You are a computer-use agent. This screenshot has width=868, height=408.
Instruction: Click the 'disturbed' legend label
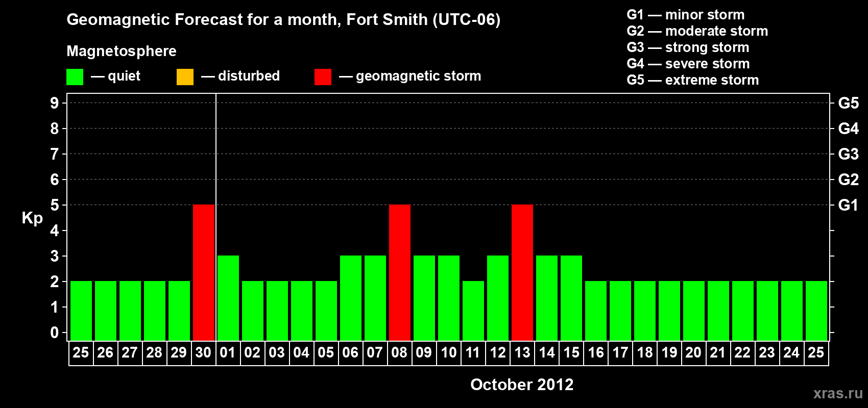point(249,76)
